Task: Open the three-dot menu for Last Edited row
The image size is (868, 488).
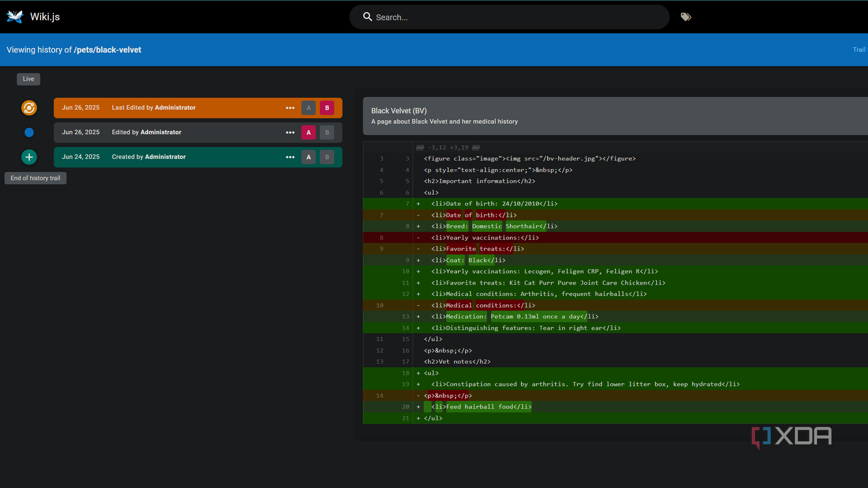Action: (290, 108)
